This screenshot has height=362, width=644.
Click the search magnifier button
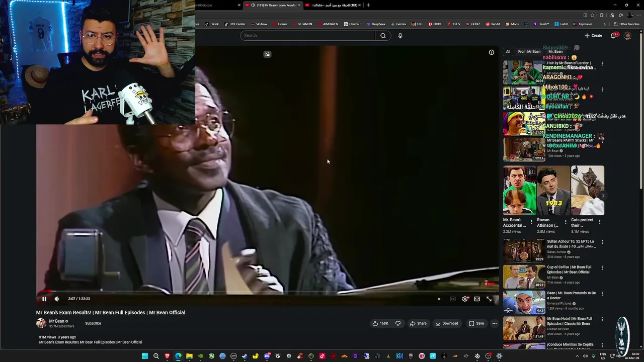(x=383, y=36)
